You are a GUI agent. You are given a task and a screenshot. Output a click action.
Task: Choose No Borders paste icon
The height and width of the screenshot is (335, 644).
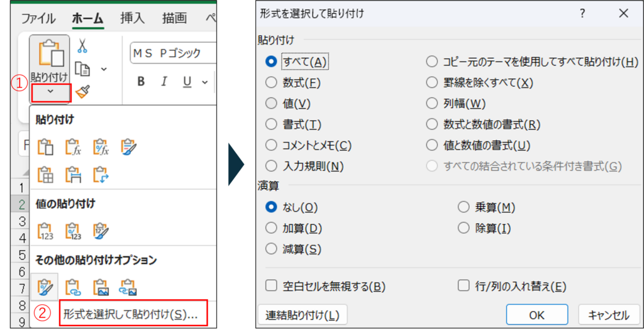pyautogui.click(x=45, y=175)
